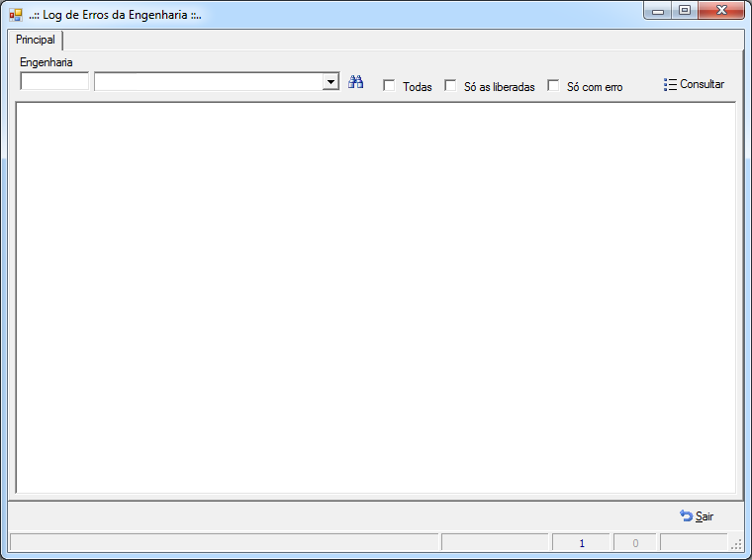Click the status bar value 0
The width and height of the screenshot is (752, 560).
pos(635,543)
